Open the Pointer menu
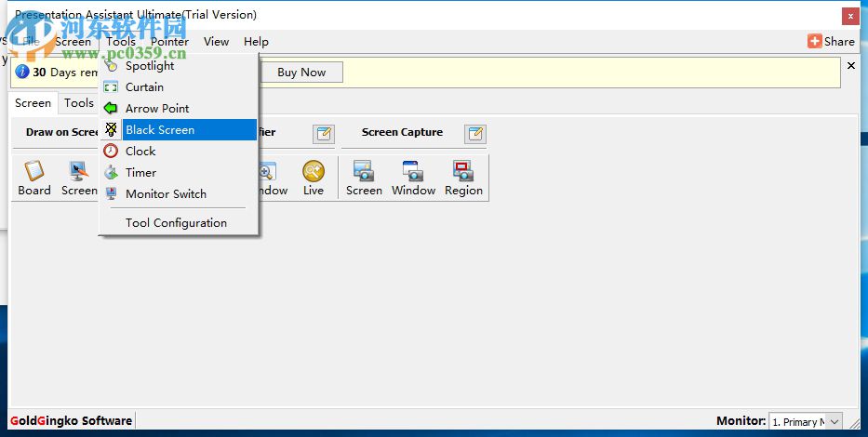This screenshot has height=437, width=868. [170, 42]
